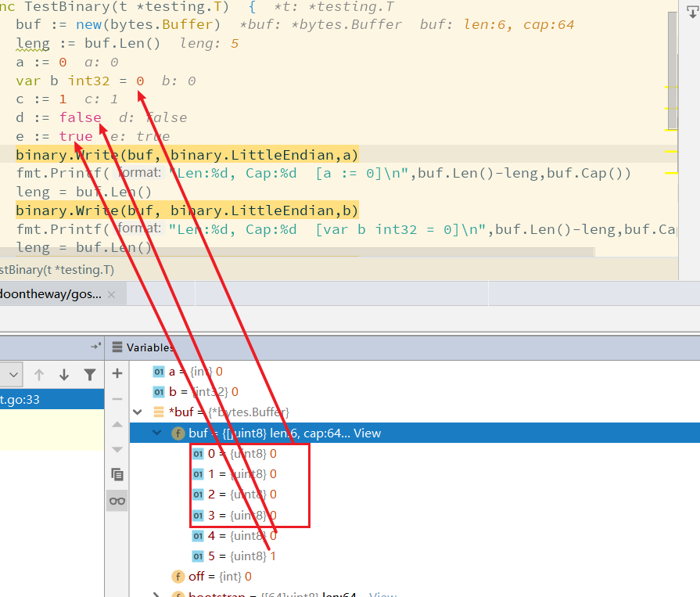Viewport: 700px width, 597px height.
Task: Collapse the *buf variable node
Action: [x=138, y=412]
